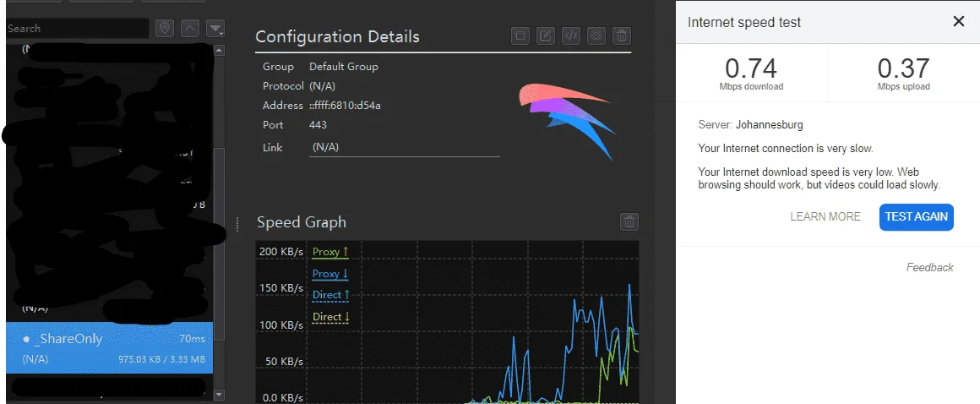Screen dimensions: 980x404
Task: Click the 70ms latency value on _ShareOnly
Action: click(192, 339)
